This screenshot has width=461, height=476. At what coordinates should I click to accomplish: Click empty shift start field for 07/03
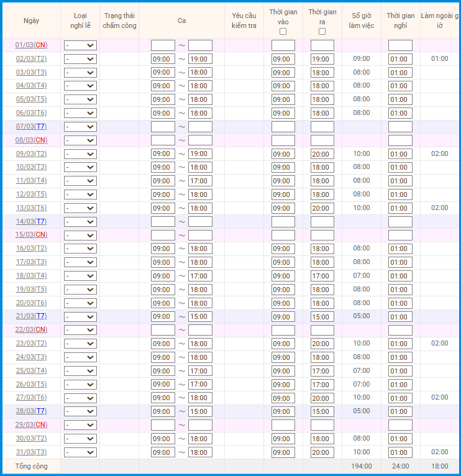163,127
